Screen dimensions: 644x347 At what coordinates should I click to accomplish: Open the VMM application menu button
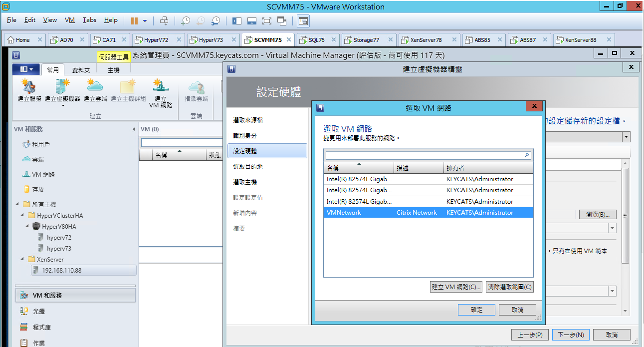point(27,69)
